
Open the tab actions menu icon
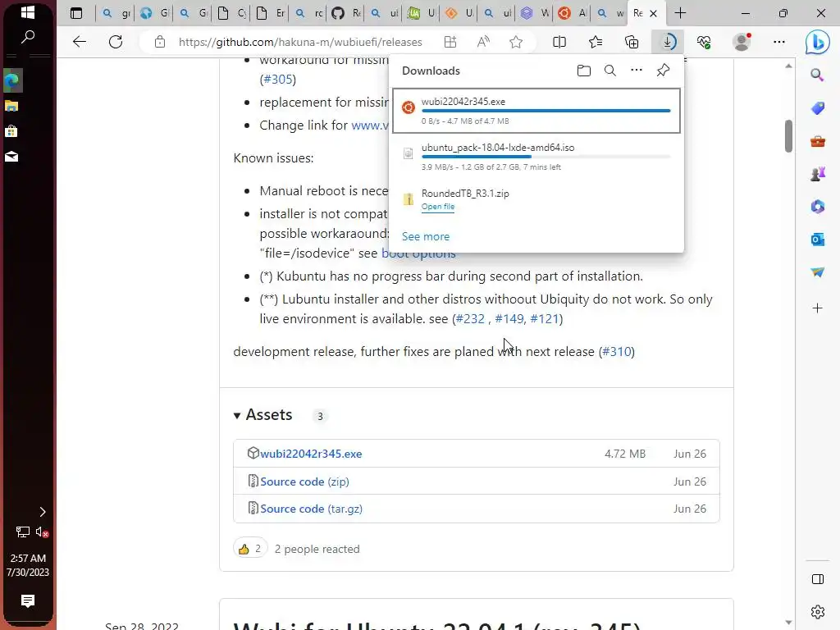click(76, 13)
